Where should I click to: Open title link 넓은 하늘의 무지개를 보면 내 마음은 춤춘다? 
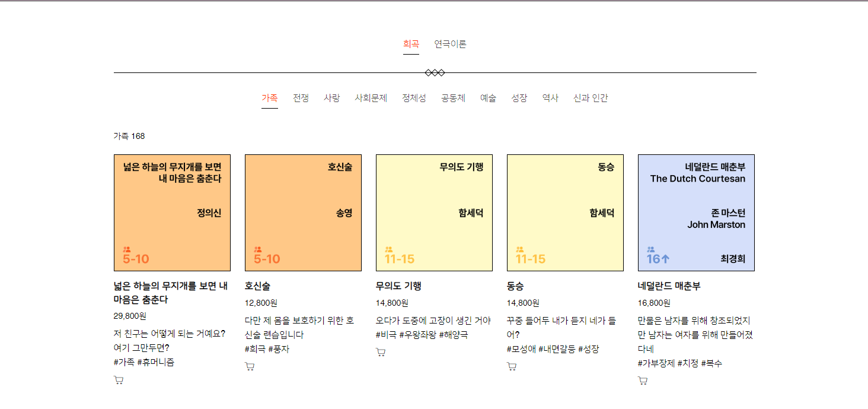(171, 293)
